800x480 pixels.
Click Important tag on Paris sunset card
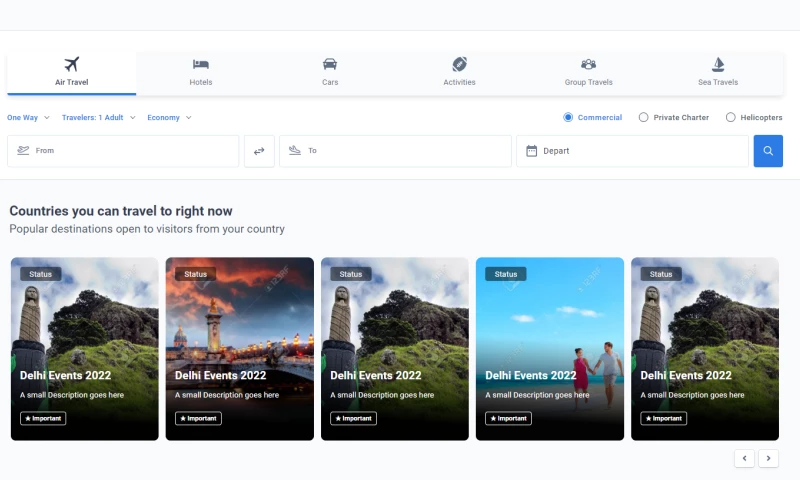click(198, 418)
